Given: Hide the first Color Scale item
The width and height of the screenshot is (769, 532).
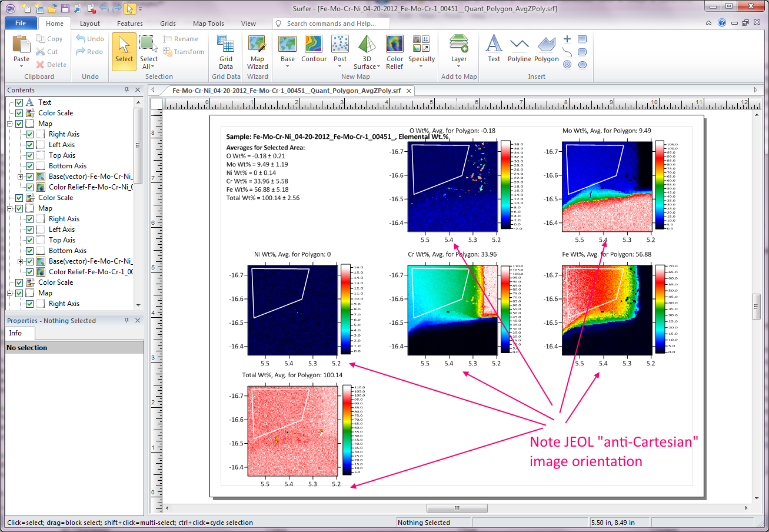Looking at the screenshot, I should [19, 113].
